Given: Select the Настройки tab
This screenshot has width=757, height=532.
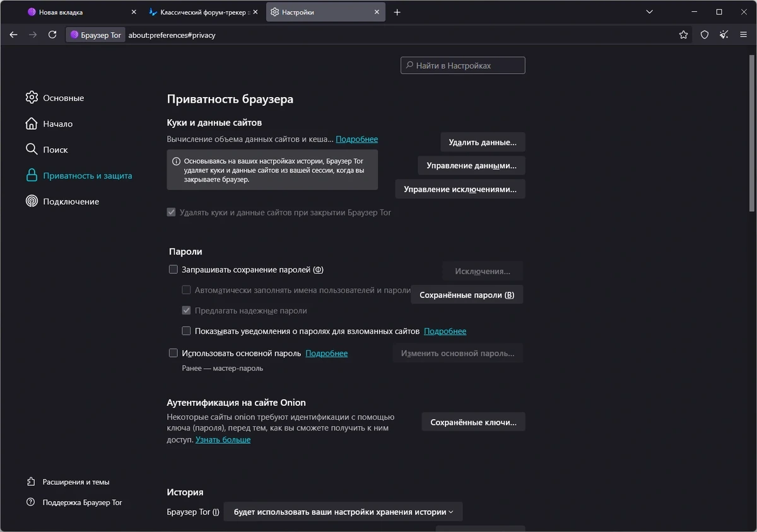Looking at the screenshot, I should (325, 12).
